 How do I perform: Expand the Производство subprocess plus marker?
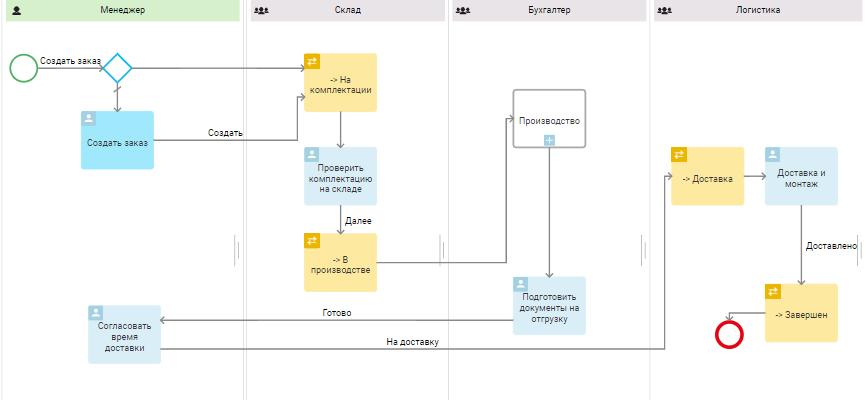(549, 140)
